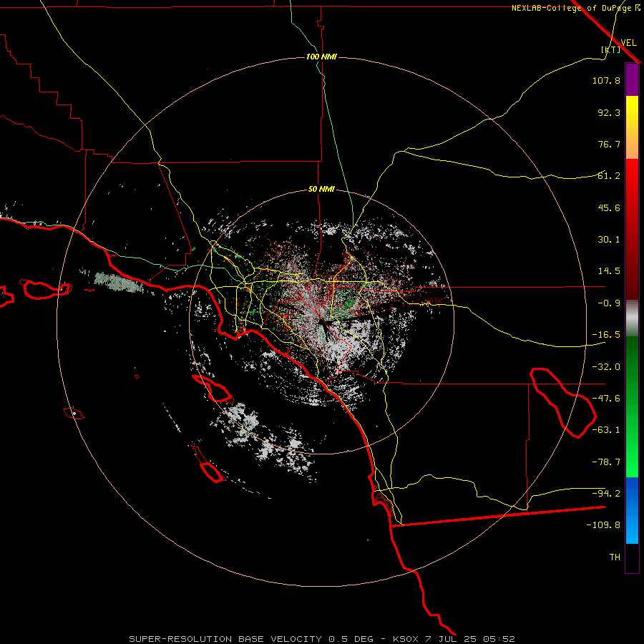
Task: Click the -16.5 scale value
Action: pos(606,335)
